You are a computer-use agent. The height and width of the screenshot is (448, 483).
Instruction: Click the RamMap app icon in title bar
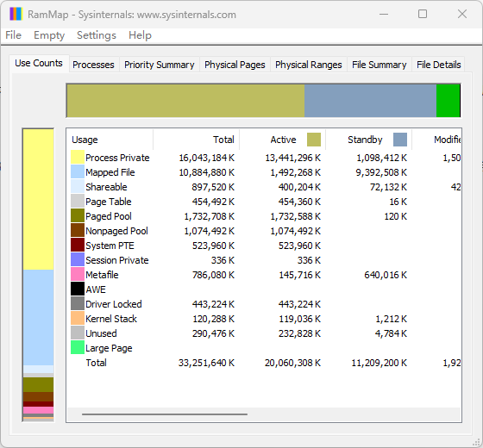tap(16, 14)
